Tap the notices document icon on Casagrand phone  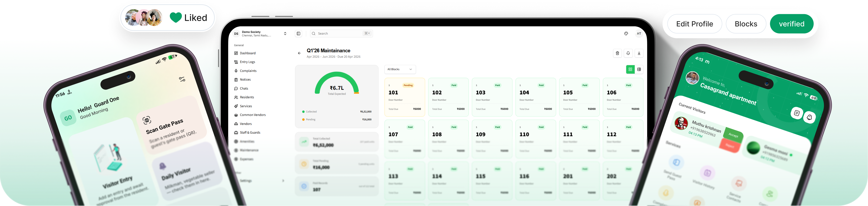coord(797,113)
